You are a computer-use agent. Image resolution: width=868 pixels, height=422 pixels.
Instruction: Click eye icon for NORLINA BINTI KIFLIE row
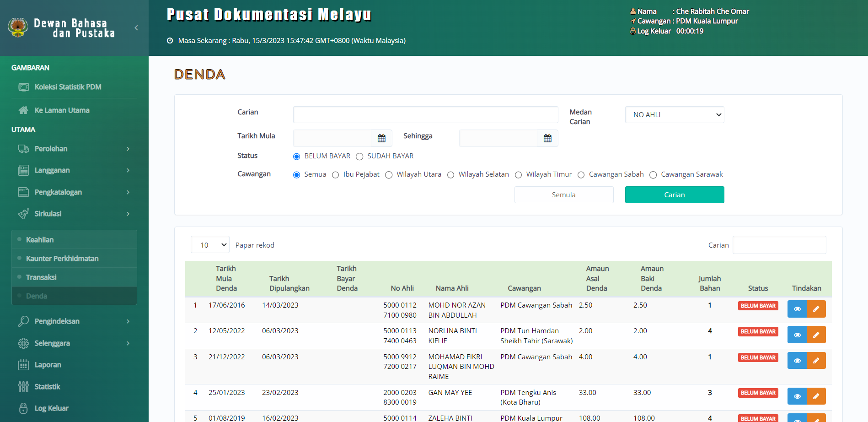797,335
